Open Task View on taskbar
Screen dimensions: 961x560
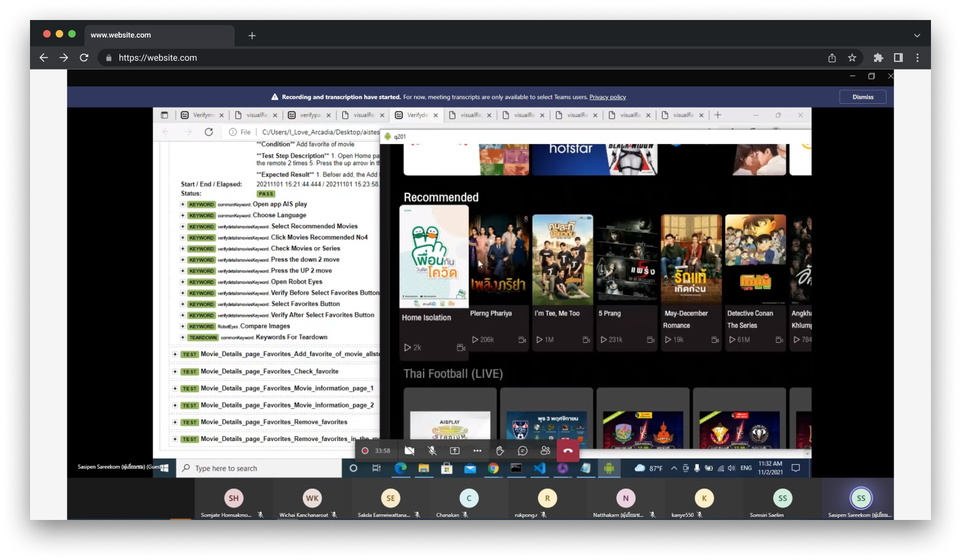[x=376, y=468]
